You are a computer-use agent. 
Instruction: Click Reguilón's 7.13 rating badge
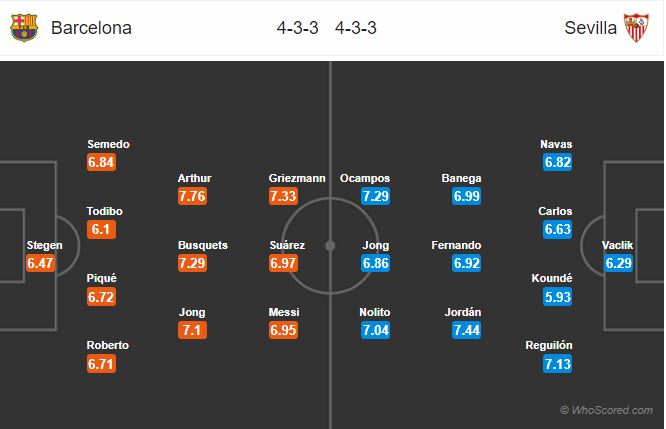click(x=558, y=363)
